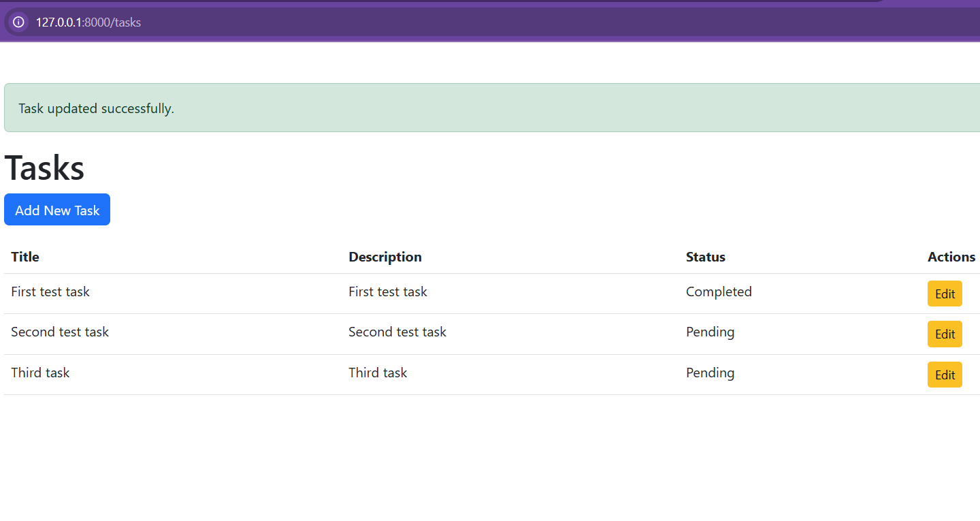Edit the First test task row

(944, 294)
